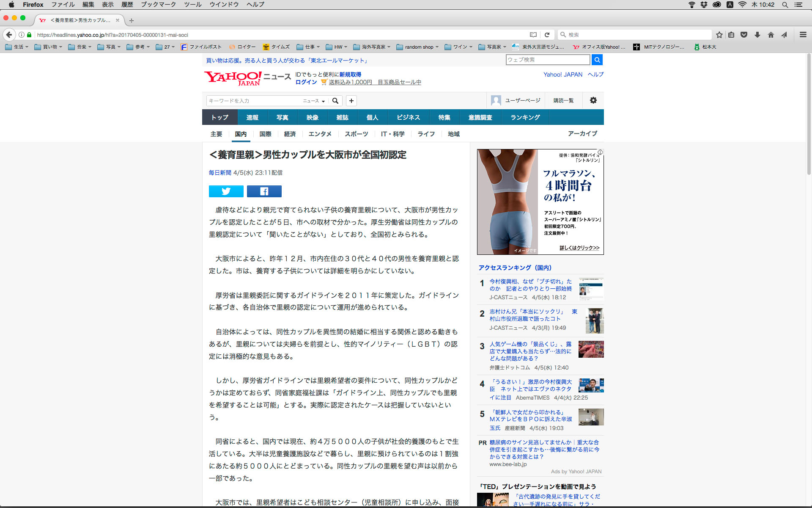Screen dimensions: 812x508
Task: Click the plus button beside keyword search
Action: tap(351, 101)
